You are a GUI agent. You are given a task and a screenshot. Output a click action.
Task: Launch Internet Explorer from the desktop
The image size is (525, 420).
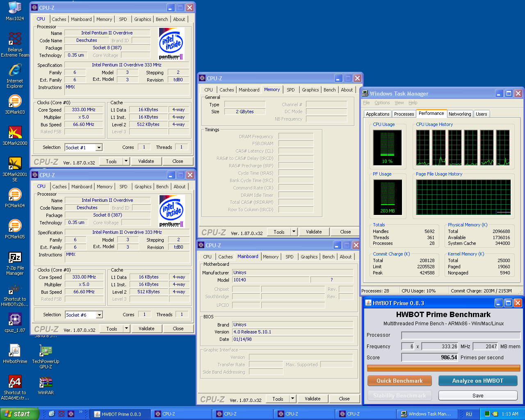tap(15, 76)
